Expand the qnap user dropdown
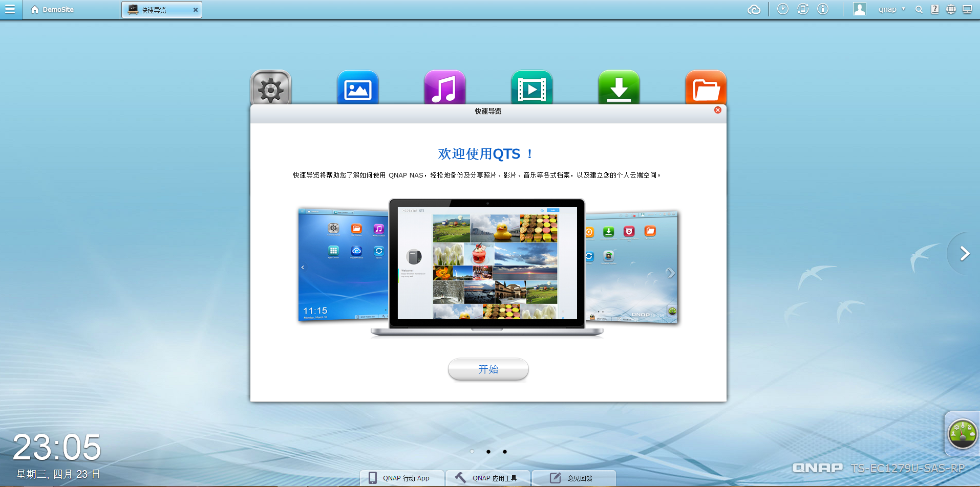The height and width of the screenshot is (487, 980). (x=892, y=9)
